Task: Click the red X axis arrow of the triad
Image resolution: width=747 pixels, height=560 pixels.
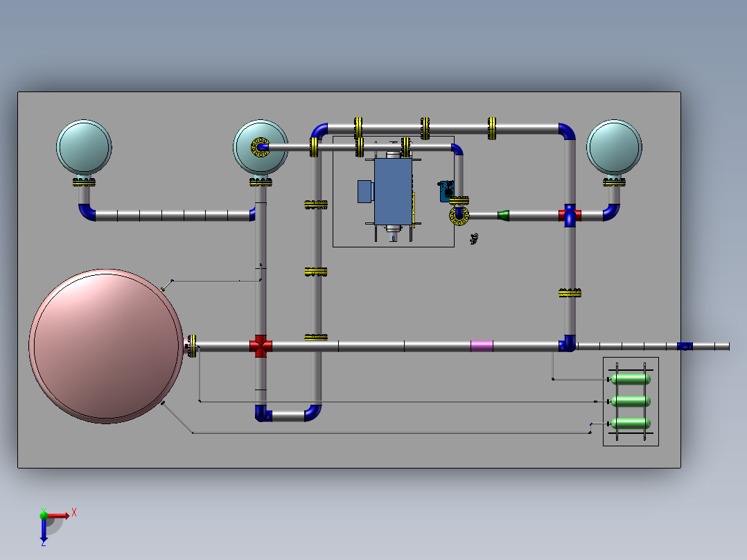Action: [x=59, y=515]
